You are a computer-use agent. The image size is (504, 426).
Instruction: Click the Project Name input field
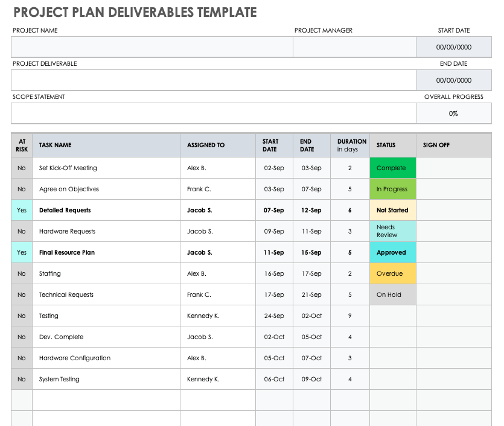click(x=152, y=47)
